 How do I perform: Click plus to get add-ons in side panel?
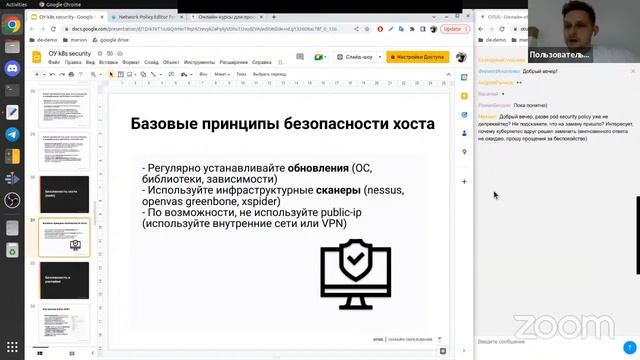point(464,182)
